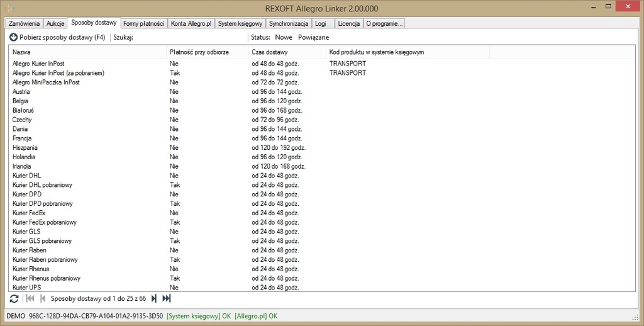Click Pobierz sposoby dostawy (F4) button

[57, 37]
